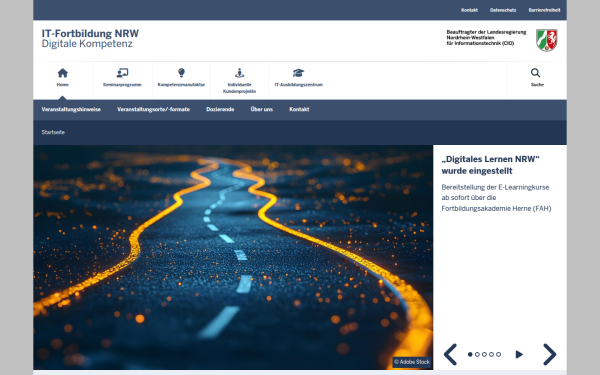Open the Suche magnifier icon
Screen dimensions: 600x375
(x=535, y=73)
